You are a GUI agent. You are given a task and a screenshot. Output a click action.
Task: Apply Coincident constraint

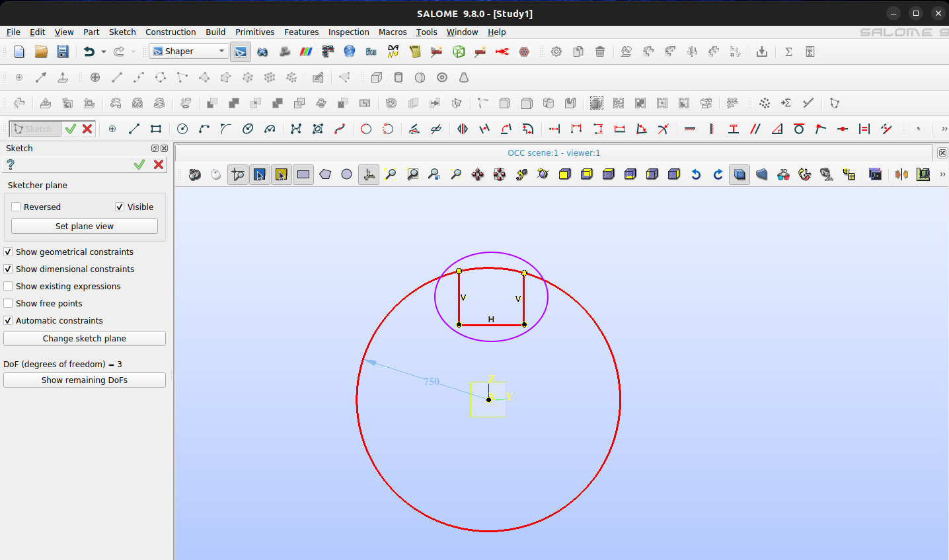click(821, 129)
